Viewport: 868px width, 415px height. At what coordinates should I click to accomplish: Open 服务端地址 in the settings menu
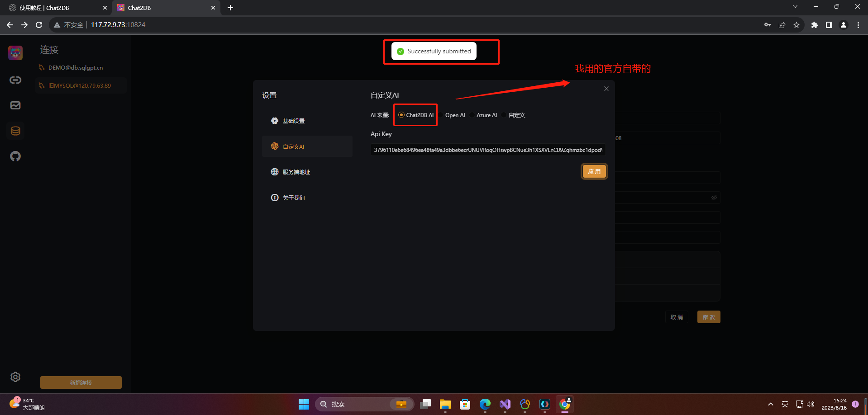tap(307, 172)
